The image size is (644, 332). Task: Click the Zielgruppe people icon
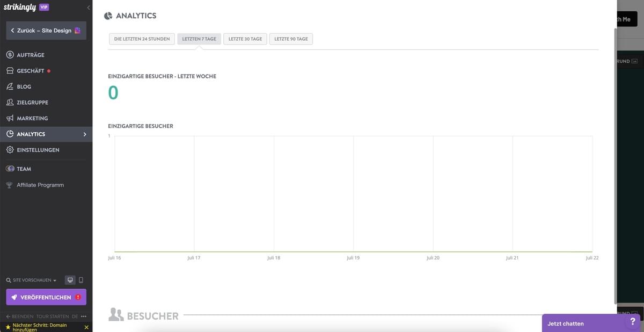pyautogui.click(x=10, y=102)
